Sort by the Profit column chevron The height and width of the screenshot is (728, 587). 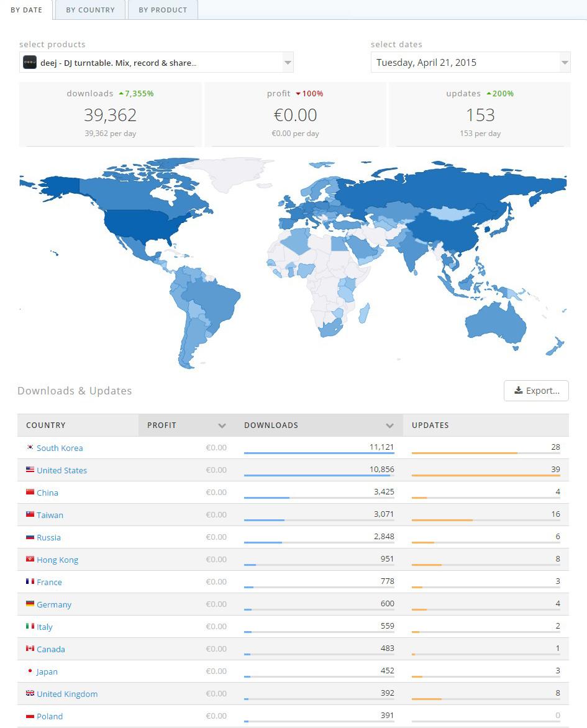[x=222, y=425]
